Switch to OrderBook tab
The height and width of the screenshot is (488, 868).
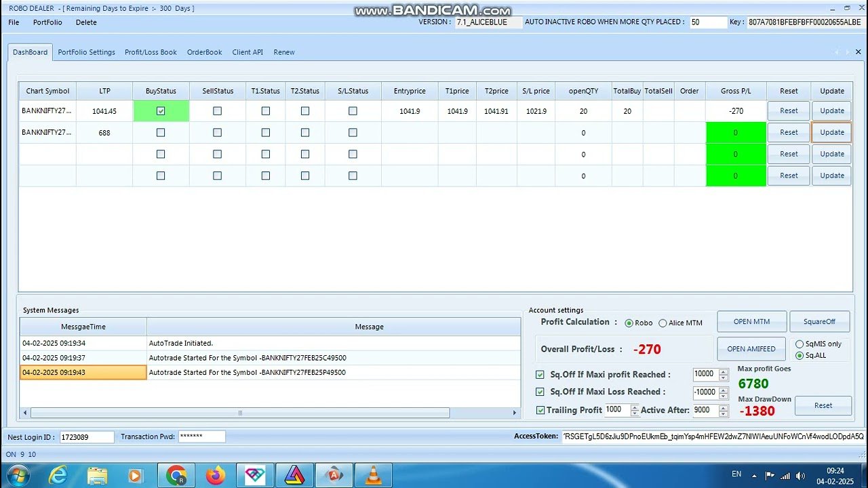tap(205, 52)
